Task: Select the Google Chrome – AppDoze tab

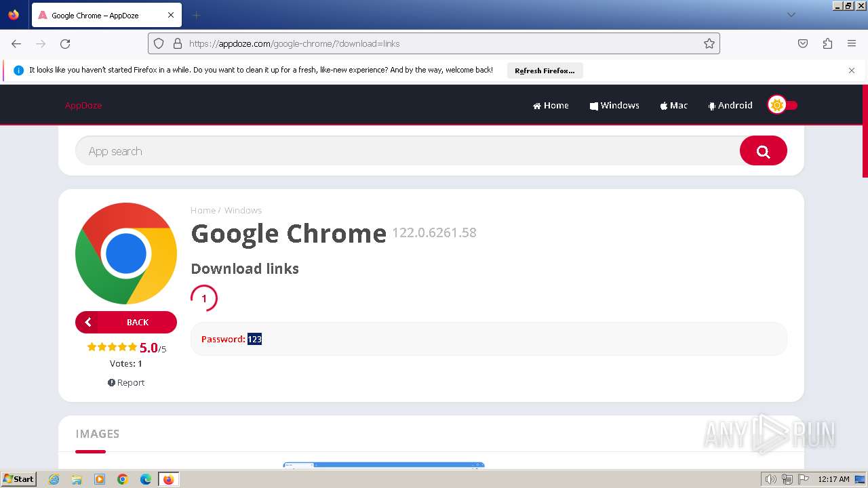Action: (x=106, y=15)
